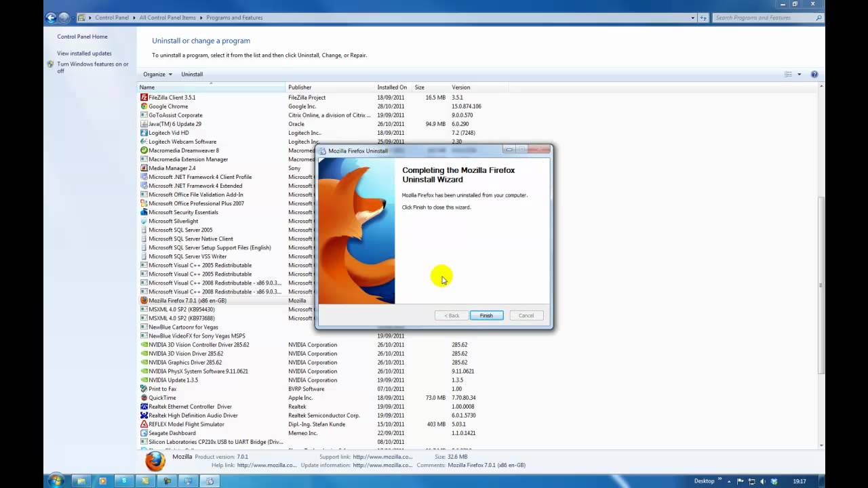
Task: Click the Mozilla Firefox 7.0.1 row icon
Action: click(x=144, y=300)
